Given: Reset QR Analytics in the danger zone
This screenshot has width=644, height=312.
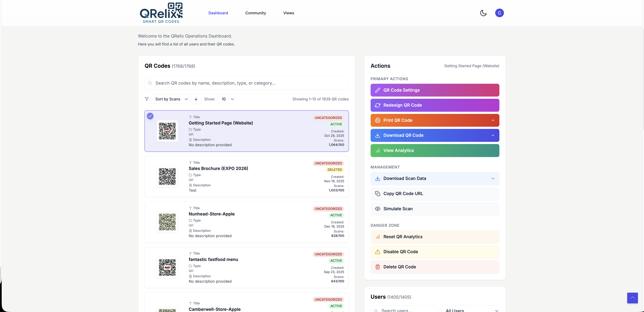Looking at the screenshot, I should [434, 237].
